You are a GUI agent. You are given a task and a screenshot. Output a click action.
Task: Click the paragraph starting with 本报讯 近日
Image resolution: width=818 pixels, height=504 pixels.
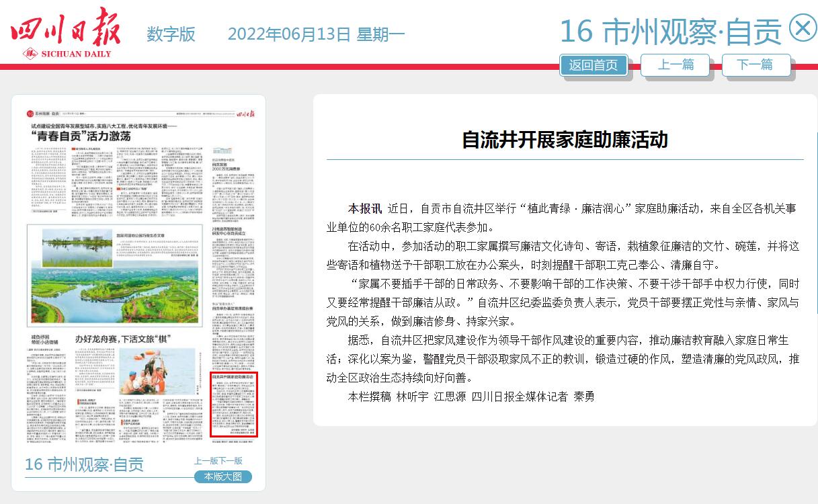tap(563, 218)
